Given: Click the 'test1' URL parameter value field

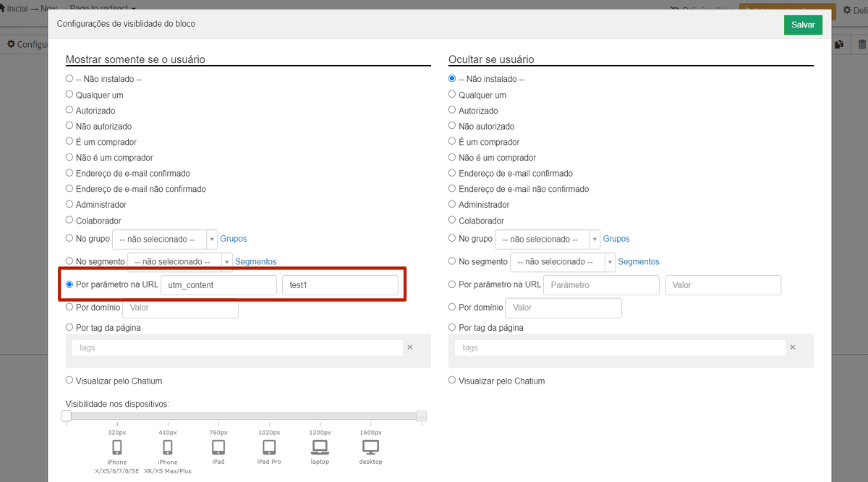Looking at the screenshot, I should click(x=339, y=285).
